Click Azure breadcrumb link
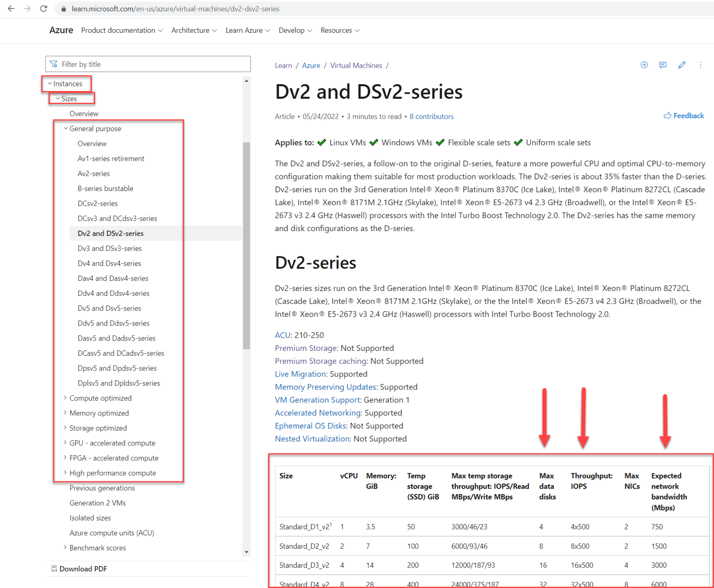 (x=311, y=65)
